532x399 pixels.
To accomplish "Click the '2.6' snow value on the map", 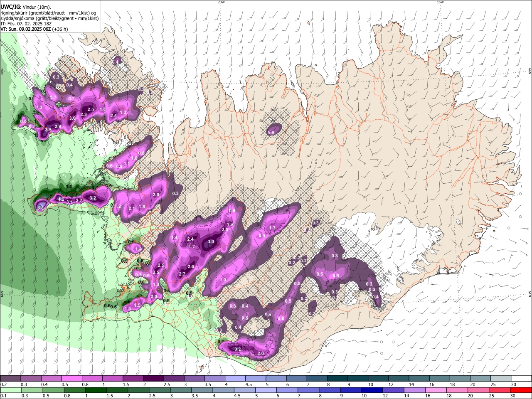I will [191, 266].
